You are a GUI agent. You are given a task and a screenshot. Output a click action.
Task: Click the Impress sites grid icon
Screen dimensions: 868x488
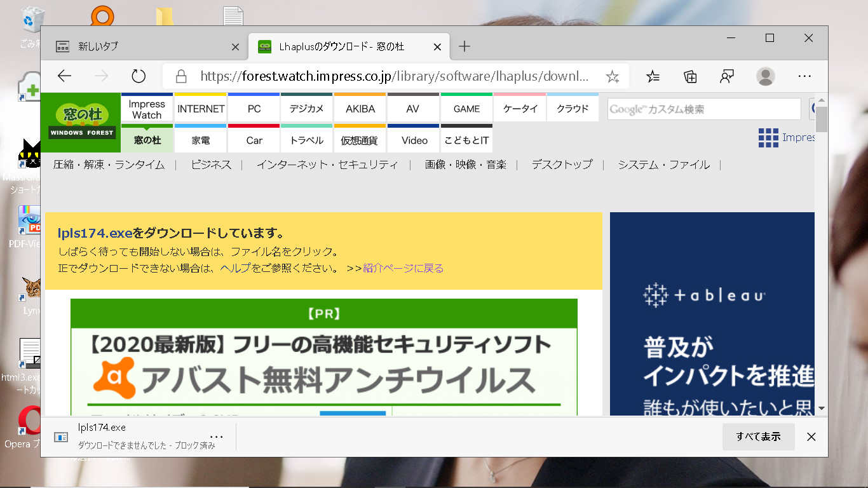tap(768, 137)
